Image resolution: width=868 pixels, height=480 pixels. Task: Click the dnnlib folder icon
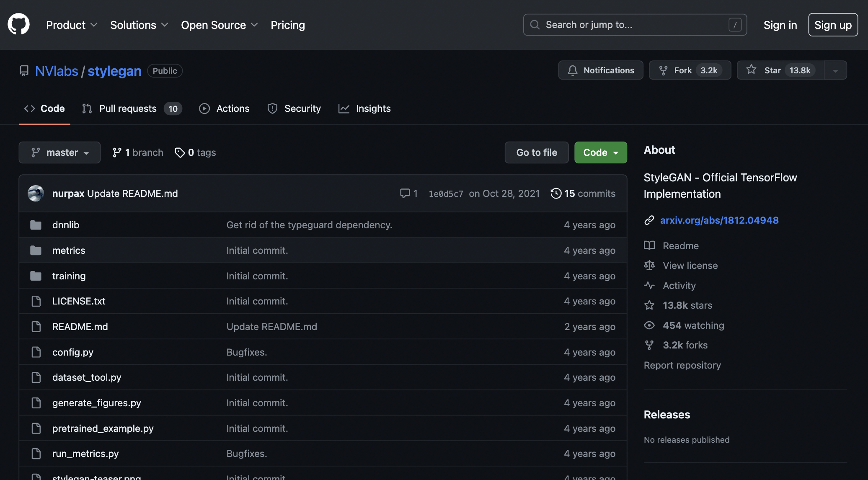click(x=36, y=225)
